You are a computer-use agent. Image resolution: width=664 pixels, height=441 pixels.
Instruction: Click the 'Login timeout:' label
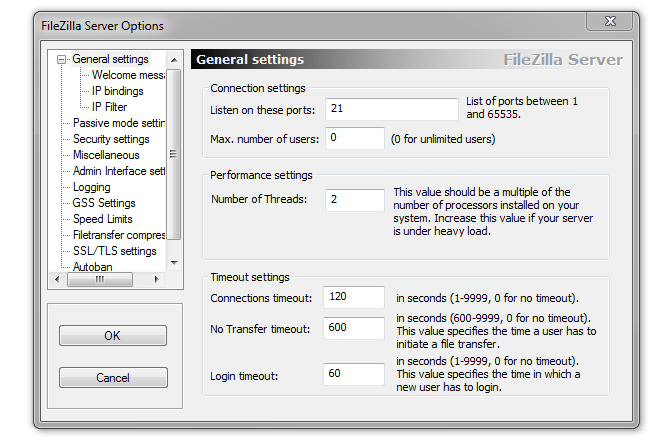[x=244, y=376]
